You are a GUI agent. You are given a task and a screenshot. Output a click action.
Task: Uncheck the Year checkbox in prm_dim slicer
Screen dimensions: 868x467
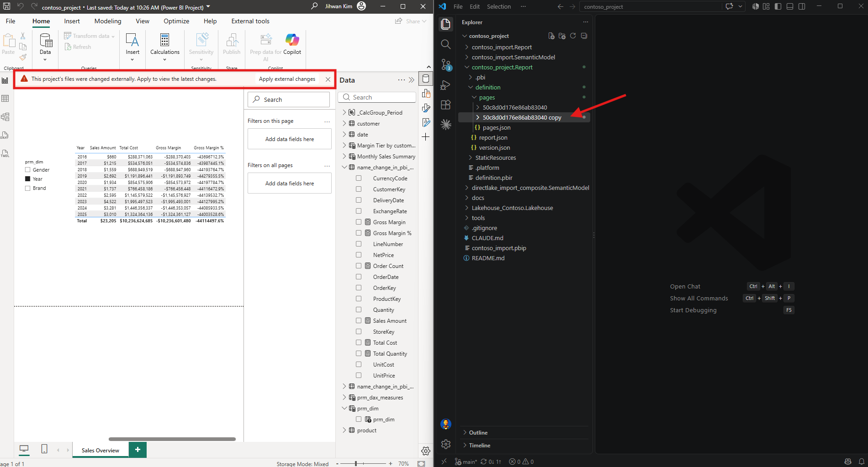tap(28, 179)
